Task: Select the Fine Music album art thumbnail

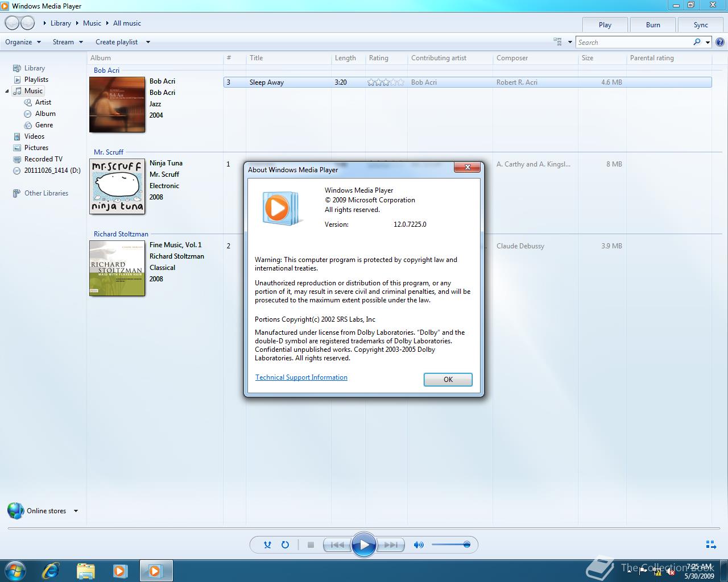Action: [x=117, y=268]
